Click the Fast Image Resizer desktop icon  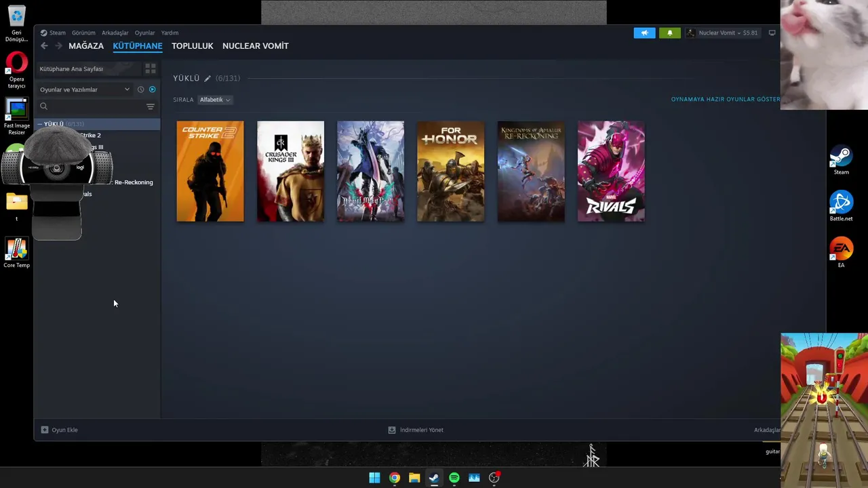pyautogui.click(x=16, y=117)
